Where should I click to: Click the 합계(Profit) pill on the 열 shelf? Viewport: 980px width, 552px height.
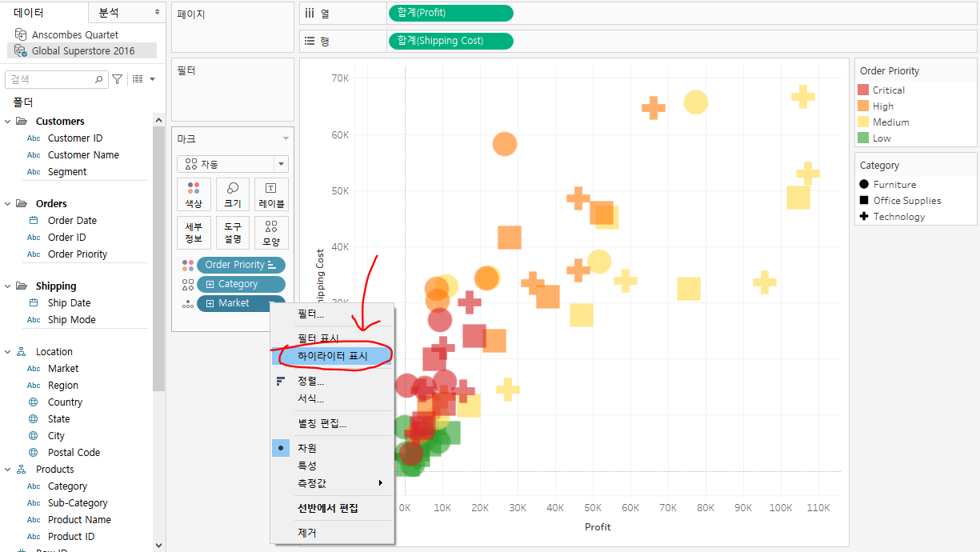pos(450,13)
